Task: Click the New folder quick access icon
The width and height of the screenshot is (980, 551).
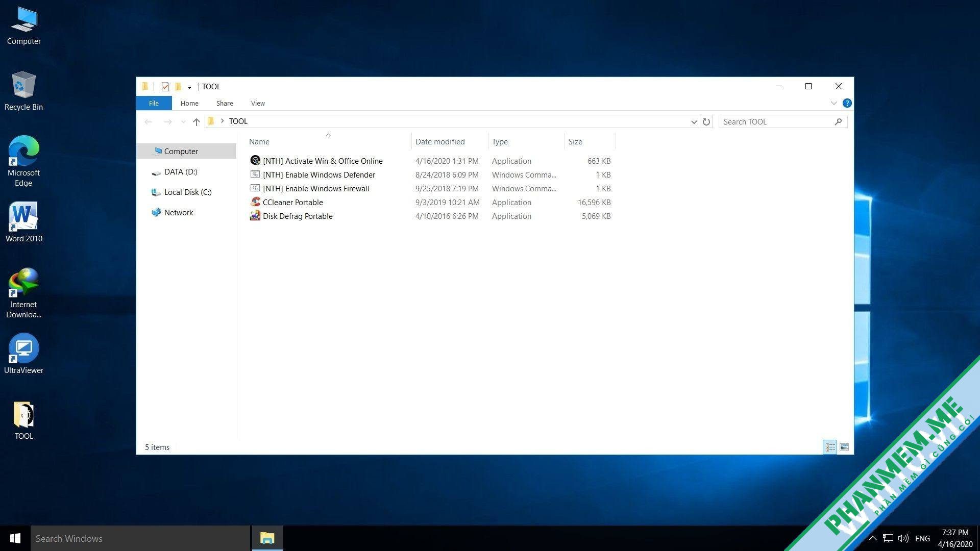Action: pyautogui.click(x=178, y=87)
